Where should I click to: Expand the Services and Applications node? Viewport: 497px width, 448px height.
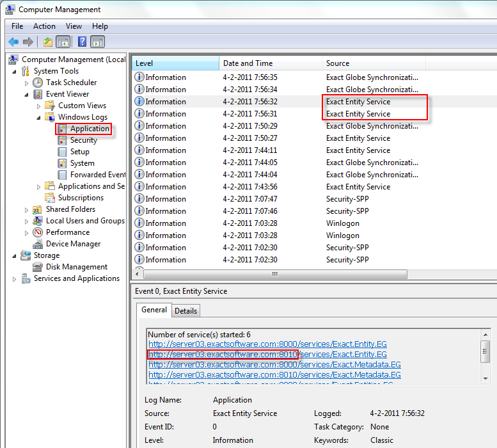(x=15, y=279)
